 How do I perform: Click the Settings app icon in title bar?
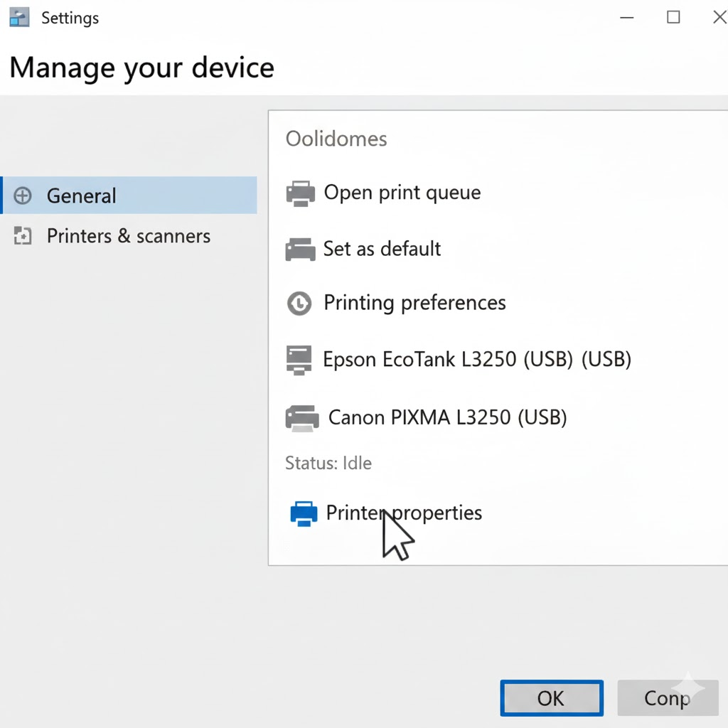[x=19, y=18]
